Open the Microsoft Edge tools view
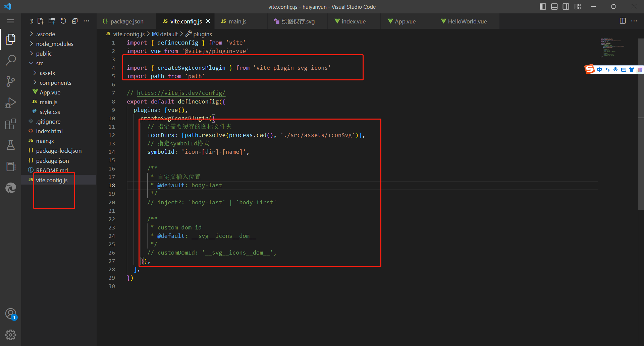This screenshot has width=644, height=346. tap(10, 188)
